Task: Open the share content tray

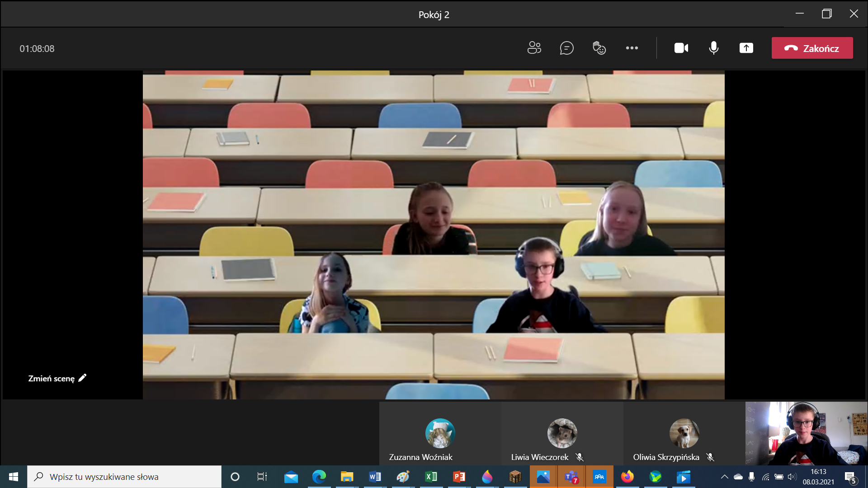Action: click(746, 48)
